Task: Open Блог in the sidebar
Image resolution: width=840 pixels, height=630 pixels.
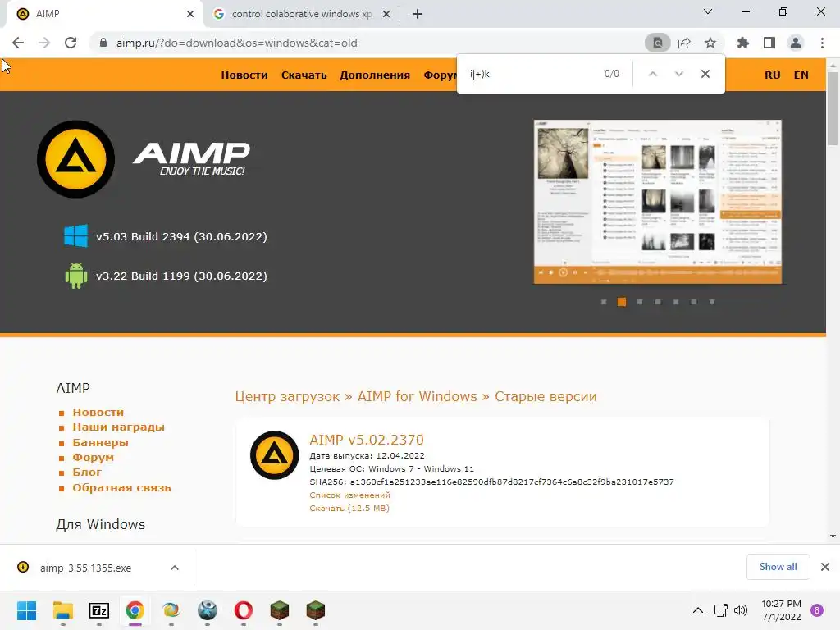Action: click(x=87, y=472)
